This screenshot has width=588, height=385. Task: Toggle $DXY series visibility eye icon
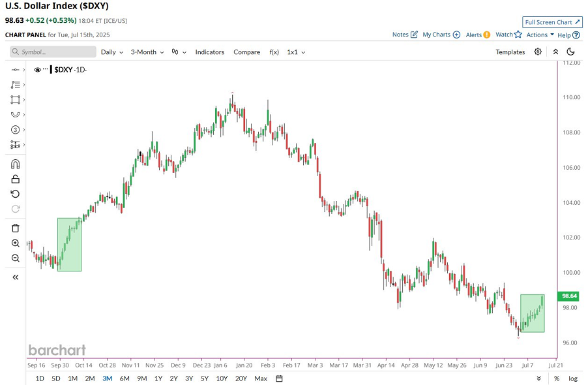click(37, 70)
